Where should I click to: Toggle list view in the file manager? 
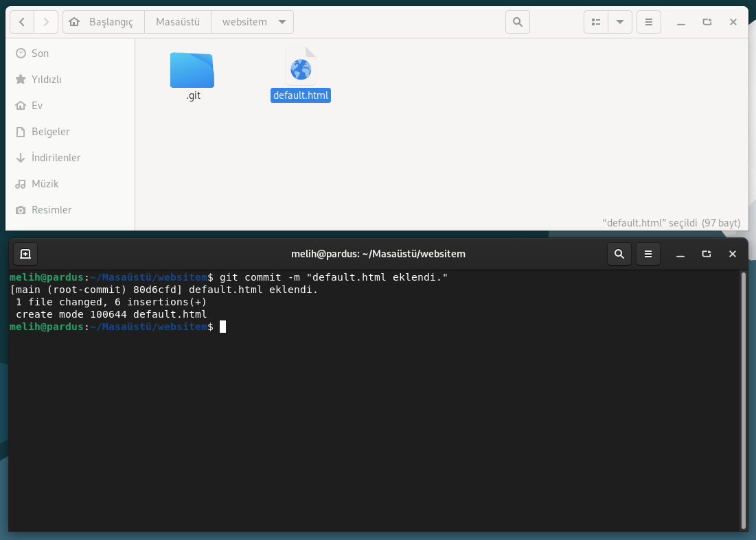tap(596, 22)
